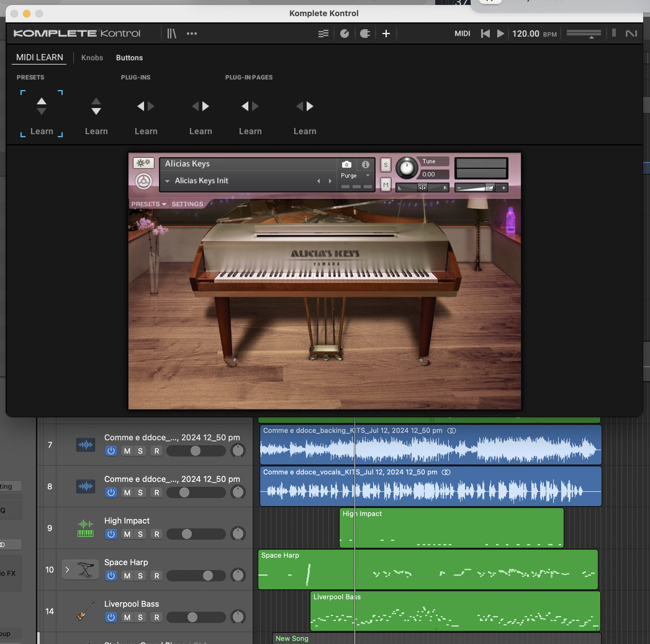This screenshot has width=650, height=644.
Task: Switch to the Knobs tab
Action: pos(92,57)
